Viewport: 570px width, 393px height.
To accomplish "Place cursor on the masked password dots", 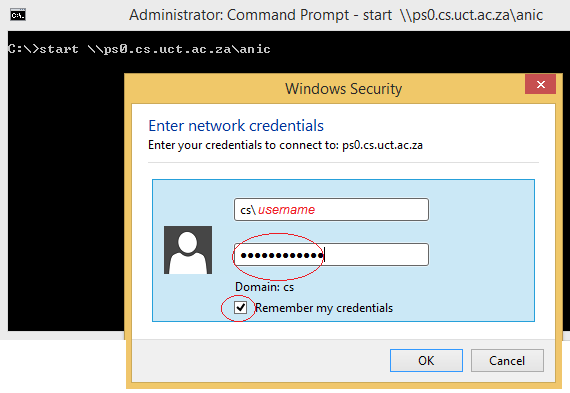I will [x=282, y=255].
